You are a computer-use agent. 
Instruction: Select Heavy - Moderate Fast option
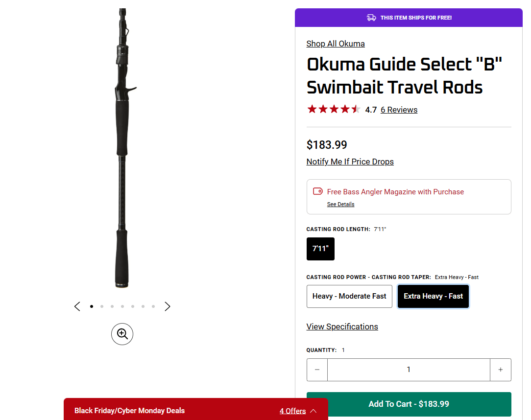pos(349,296)
